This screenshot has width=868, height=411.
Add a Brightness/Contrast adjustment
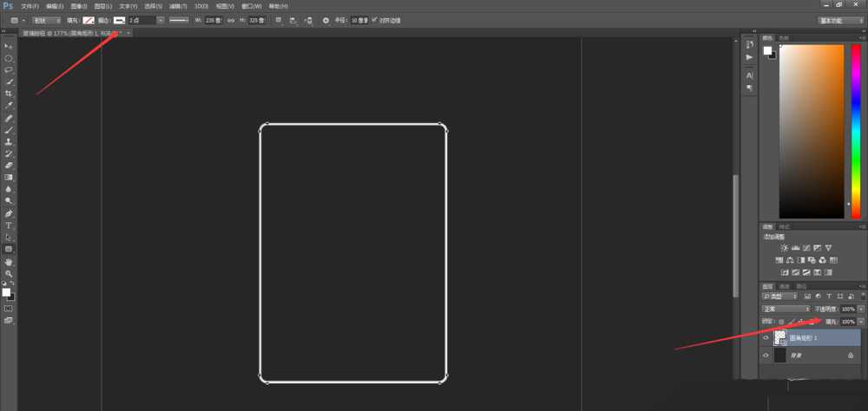click(x=784, y=248)
